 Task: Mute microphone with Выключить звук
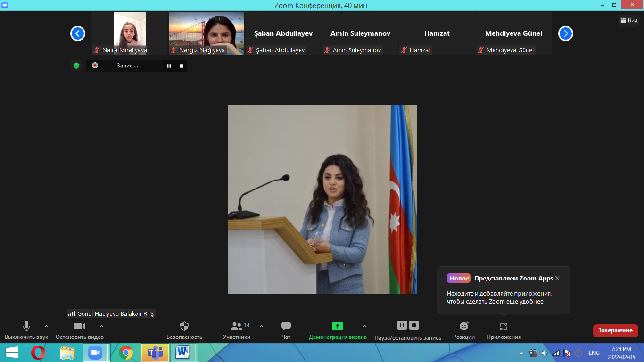(x=26, y=327)
